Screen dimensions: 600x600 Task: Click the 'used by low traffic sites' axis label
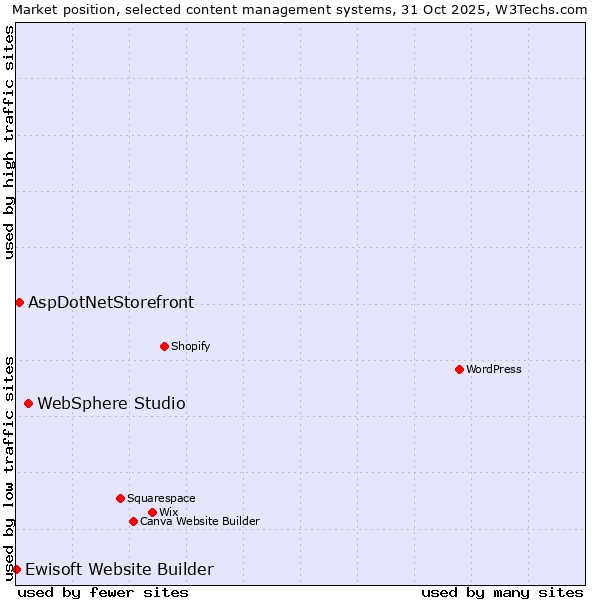coord(9,467)
